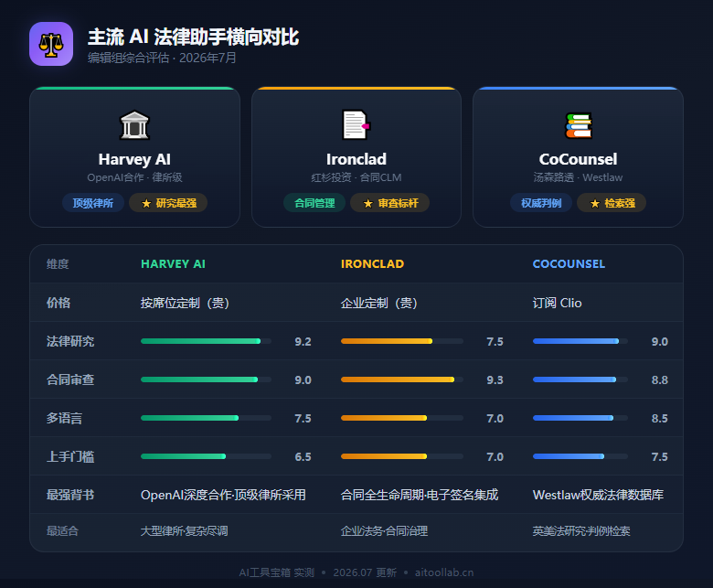Click 订阅 Clio price cell
This screenshot has width=713, height=588.
pyautogui.click(x=557, y=303)
